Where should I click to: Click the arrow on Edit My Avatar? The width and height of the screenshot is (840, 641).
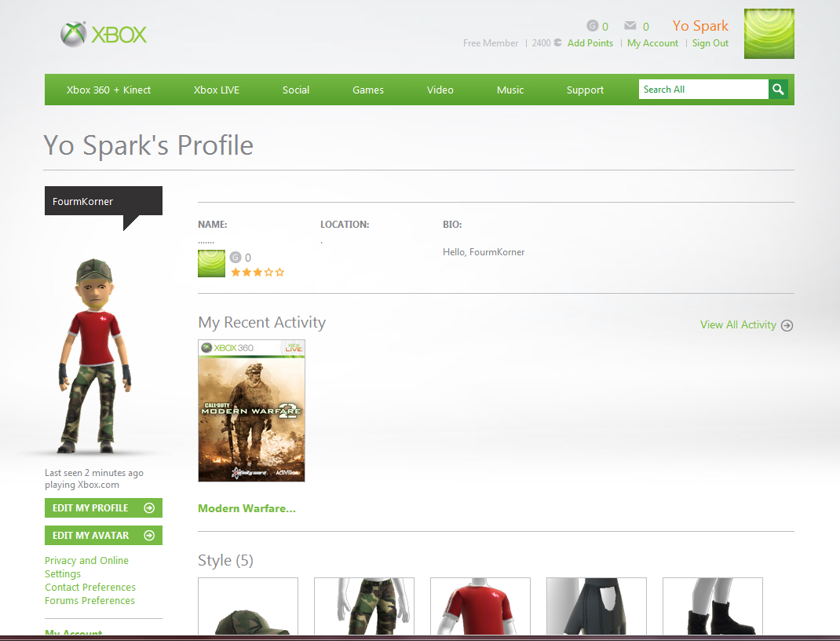[149, 535]
